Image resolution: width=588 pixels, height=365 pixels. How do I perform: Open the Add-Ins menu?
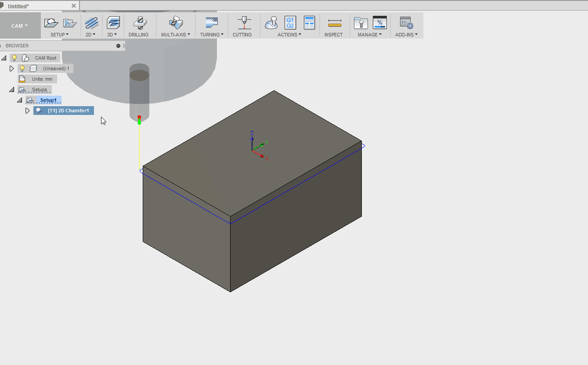pos(406,34)
